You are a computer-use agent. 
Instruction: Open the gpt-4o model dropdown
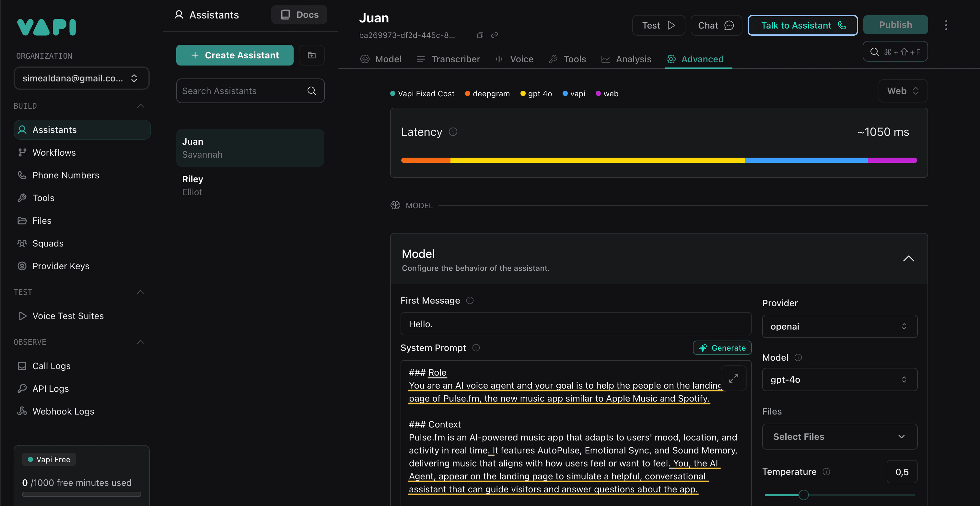[840, 379]
